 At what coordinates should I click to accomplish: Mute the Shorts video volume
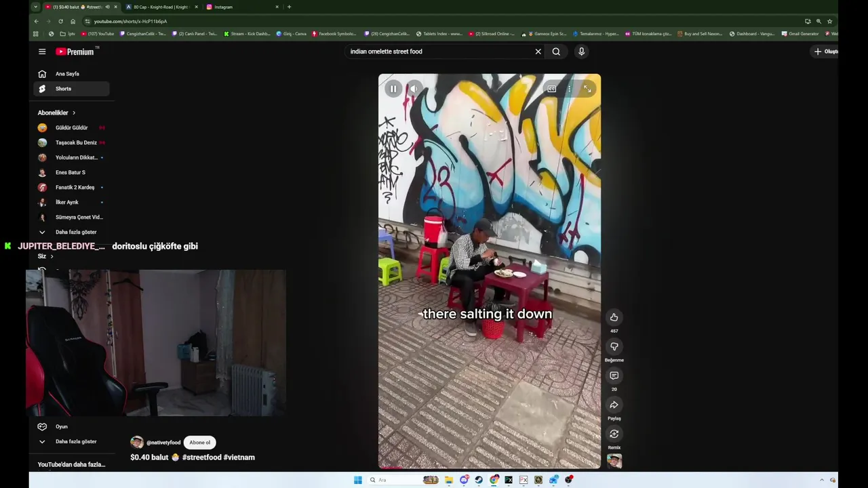(x=414, y=89)
